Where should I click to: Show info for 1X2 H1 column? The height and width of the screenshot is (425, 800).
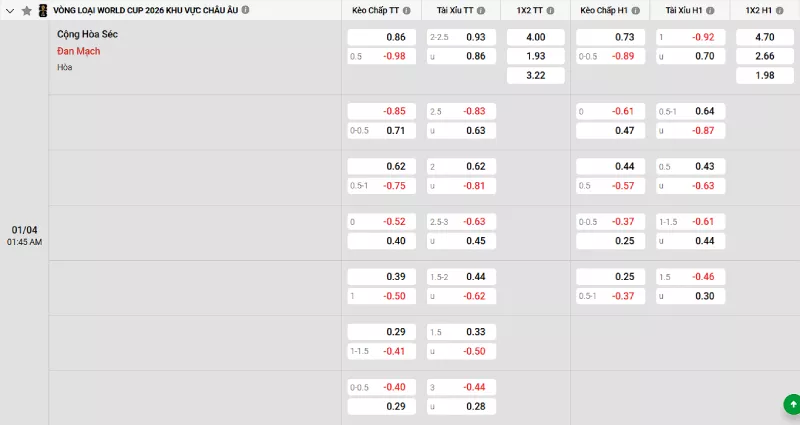click(x=782, y=10)
